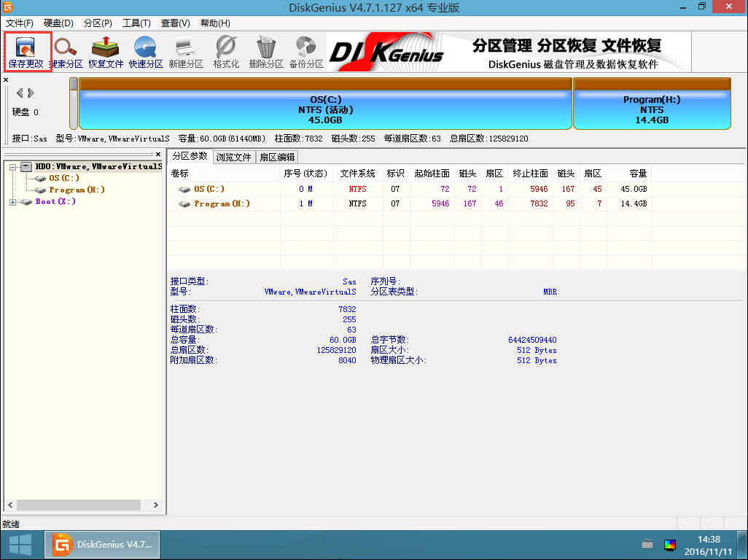
Task: Select Boot (X:) in the disk tree
Action: (55, 202)
